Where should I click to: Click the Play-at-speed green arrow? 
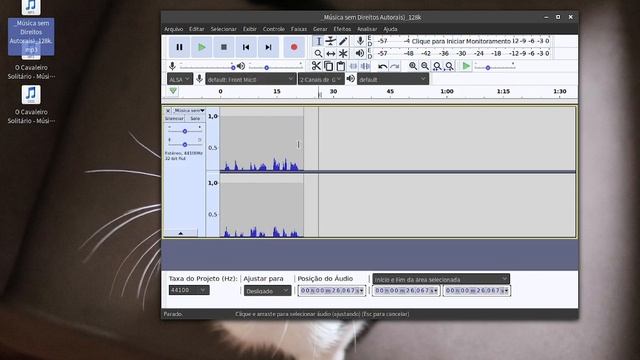pos(466,66)
